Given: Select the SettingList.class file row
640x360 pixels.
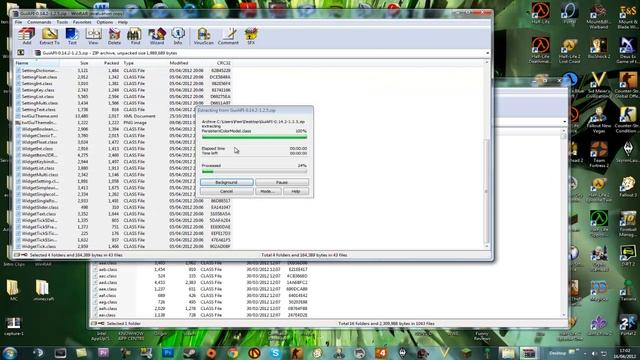Looking at the screenshot, I should point(123,96).
